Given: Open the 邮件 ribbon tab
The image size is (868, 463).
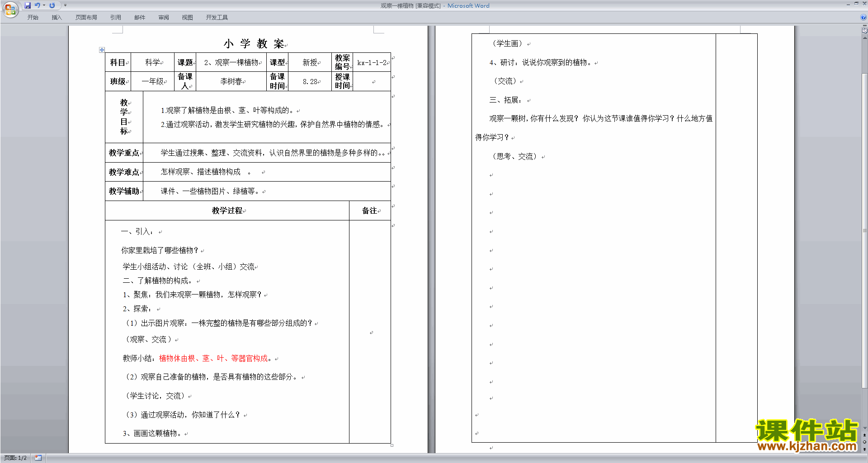Looking at the screenshot, I should point(140,17).
